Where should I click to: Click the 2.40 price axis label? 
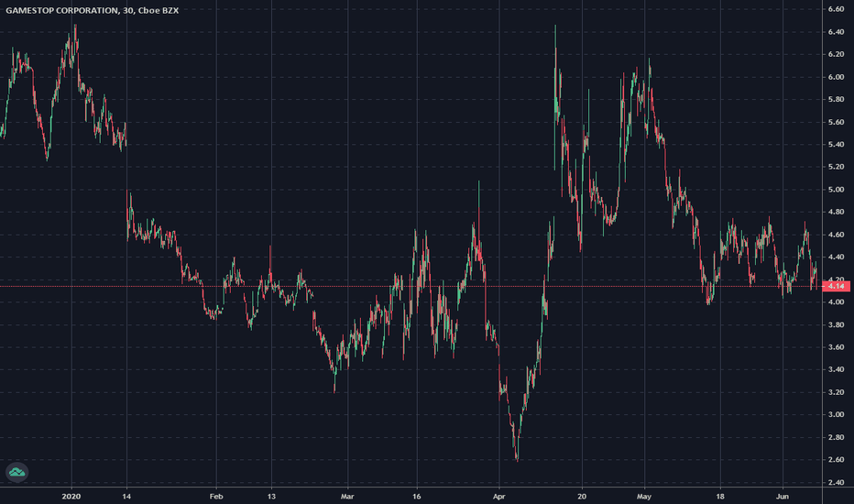click(836, 482)
